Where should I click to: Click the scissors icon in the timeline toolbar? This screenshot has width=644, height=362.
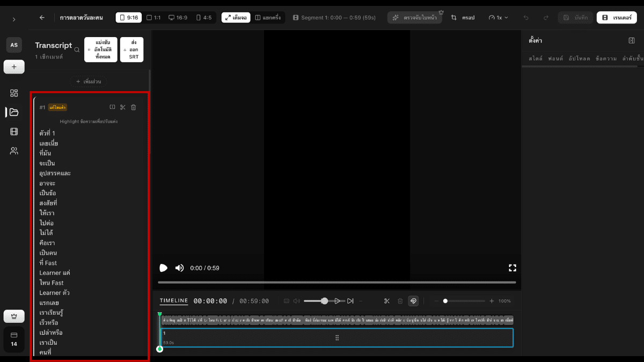(387, 301)
